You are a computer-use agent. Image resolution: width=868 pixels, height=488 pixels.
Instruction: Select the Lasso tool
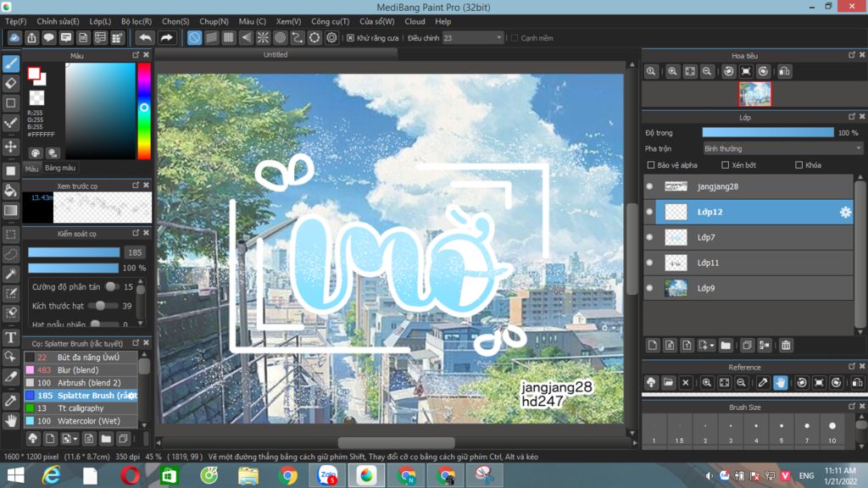tap(10, 254)
